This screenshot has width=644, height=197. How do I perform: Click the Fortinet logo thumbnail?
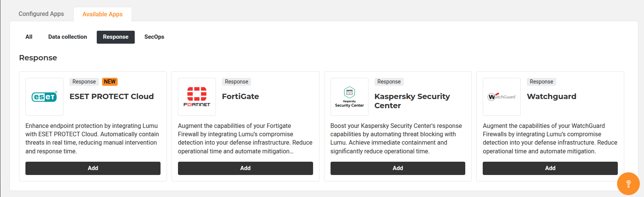click(197, 97)
